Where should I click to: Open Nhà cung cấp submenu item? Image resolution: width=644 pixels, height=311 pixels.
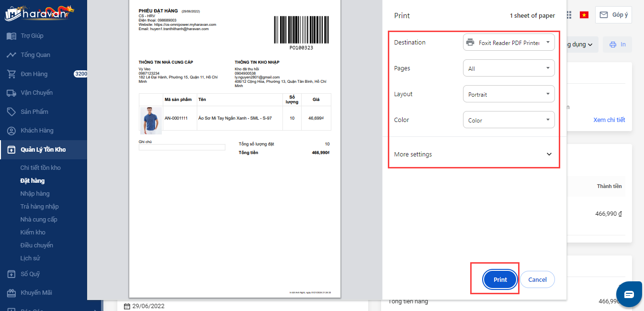tap(39, 220)
